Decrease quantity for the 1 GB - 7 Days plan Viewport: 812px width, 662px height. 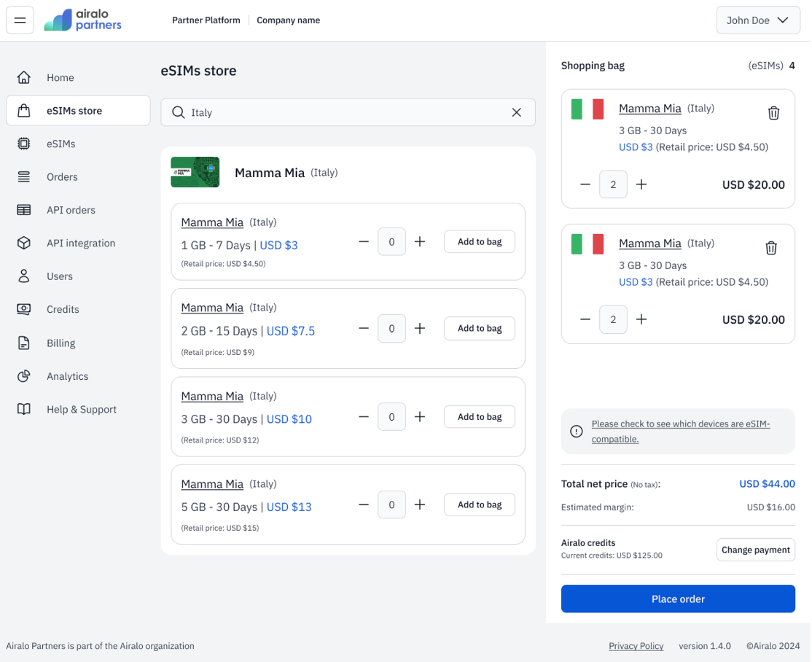tap(364, 241)
